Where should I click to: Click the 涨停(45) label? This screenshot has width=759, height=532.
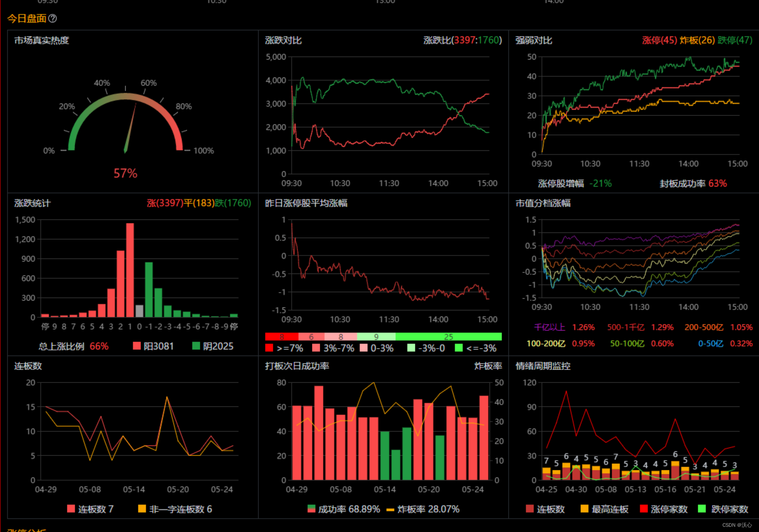[x=659, y=40]
